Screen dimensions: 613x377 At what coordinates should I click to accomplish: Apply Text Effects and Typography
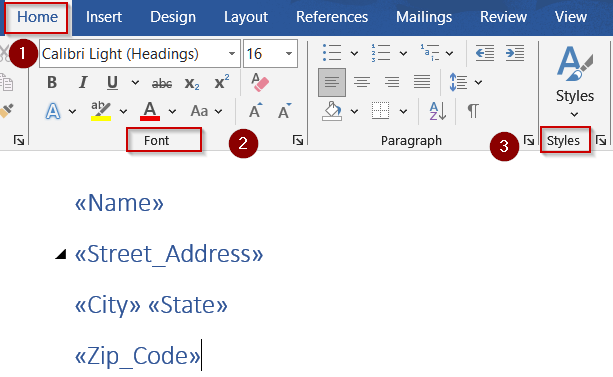[53, 111]
